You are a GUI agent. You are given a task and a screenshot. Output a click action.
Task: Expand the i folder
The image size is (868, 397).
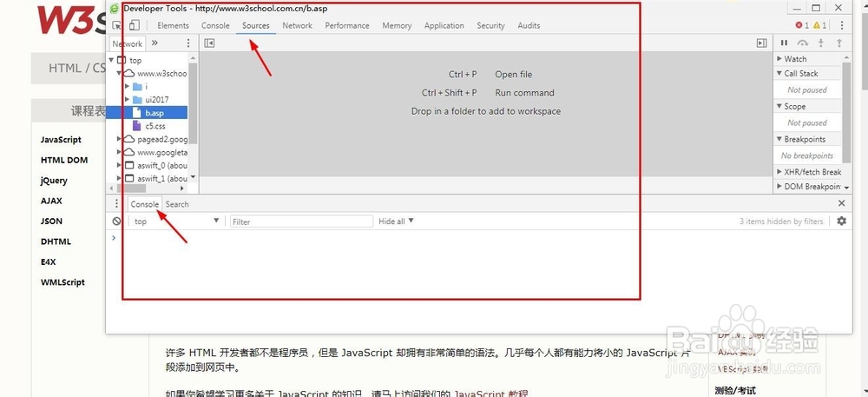[128, 86]
